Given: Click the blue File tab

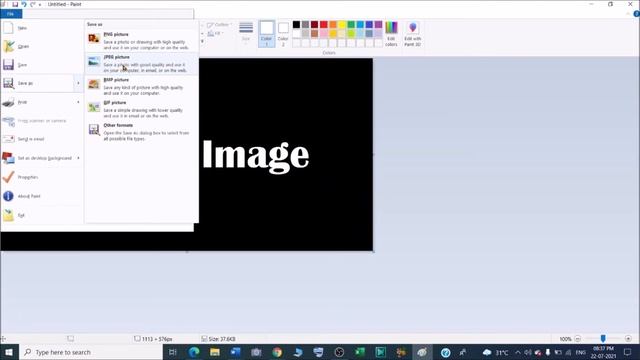Looking at the screenshot, I should (11, 14).
